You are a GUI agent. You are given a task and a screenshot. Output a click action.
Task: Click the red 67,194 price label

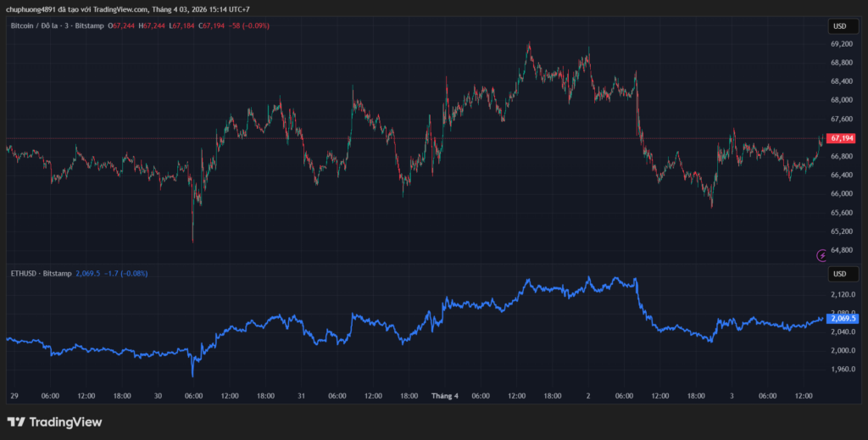[x=841, y=138]
